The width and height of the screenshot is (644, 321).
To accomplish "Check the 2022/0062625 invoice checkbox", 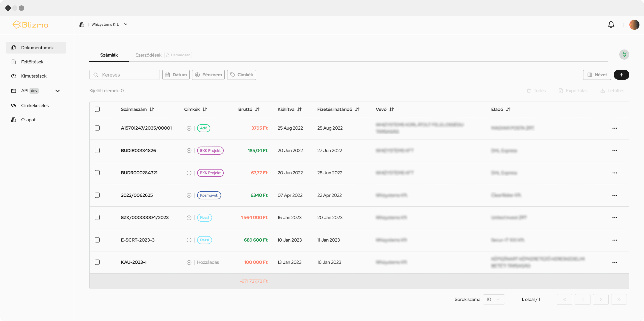I will pyautogui.click(x=97, y=195).
